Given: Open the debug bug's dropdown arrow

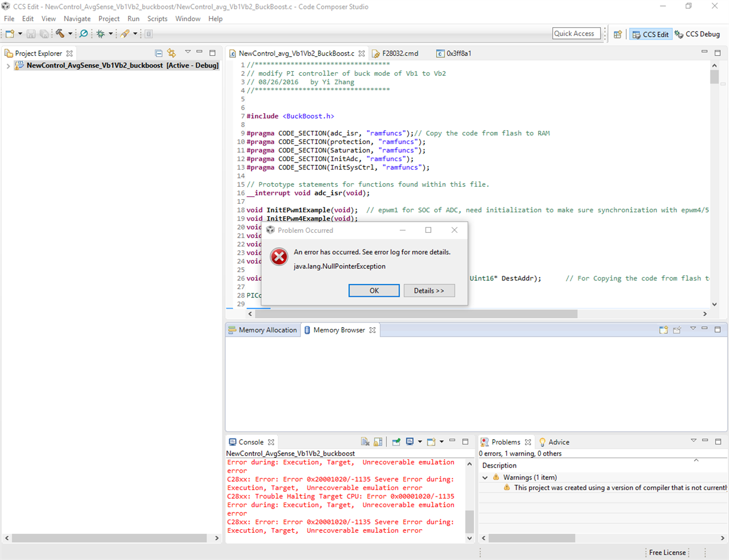Looking at the screenshot, I should [110, 34].
